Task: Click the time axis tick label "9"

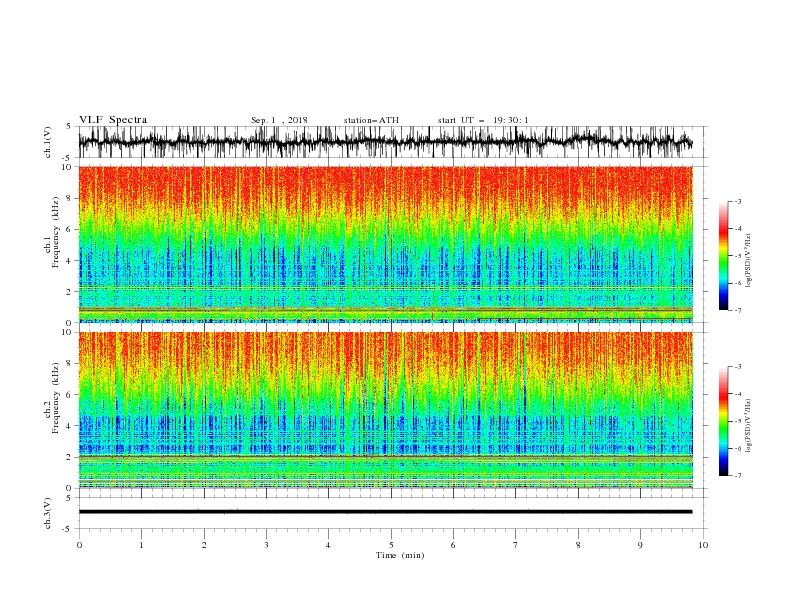Action: coord(640,545)
